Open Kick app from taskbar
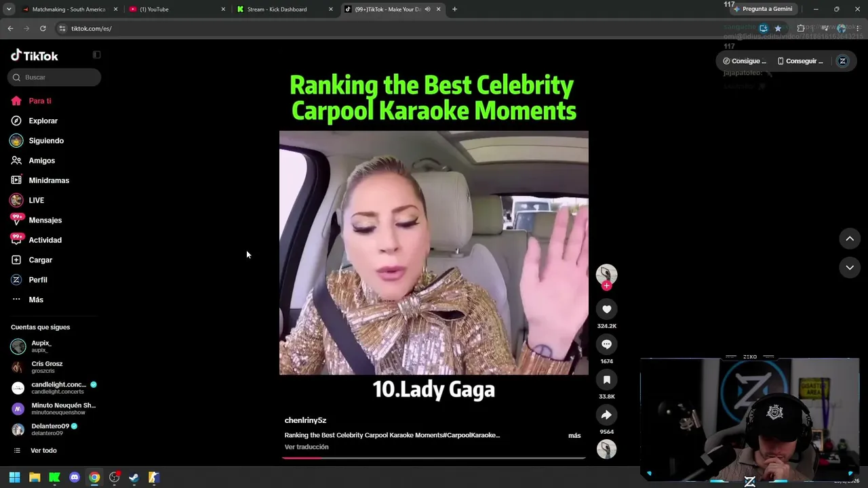 coord(54,477)
